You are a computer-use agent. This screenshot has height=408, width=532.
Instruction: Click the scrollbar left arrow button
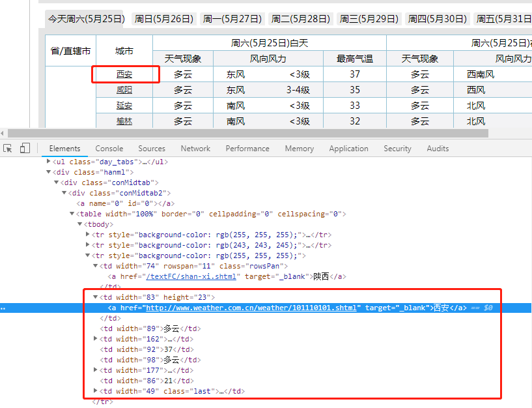pyautogui.click(x=3, y=133)
